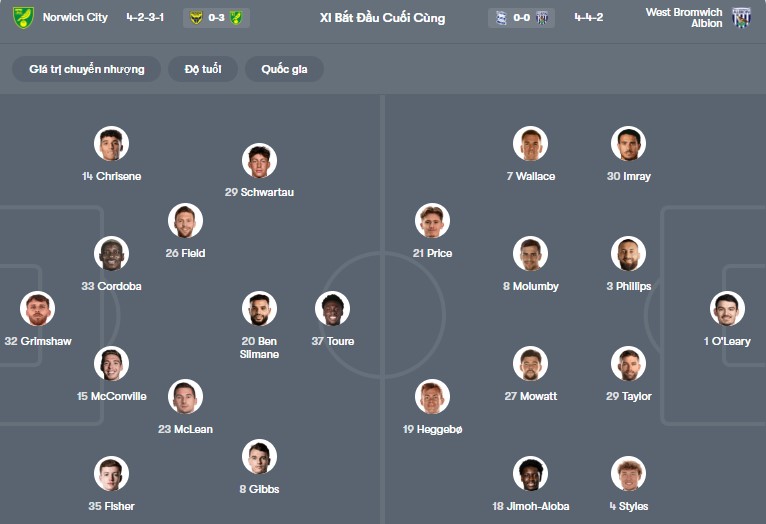Click Schwartau's player avatar
Screen dimensions: 766x524
click(x=259, y=160)
